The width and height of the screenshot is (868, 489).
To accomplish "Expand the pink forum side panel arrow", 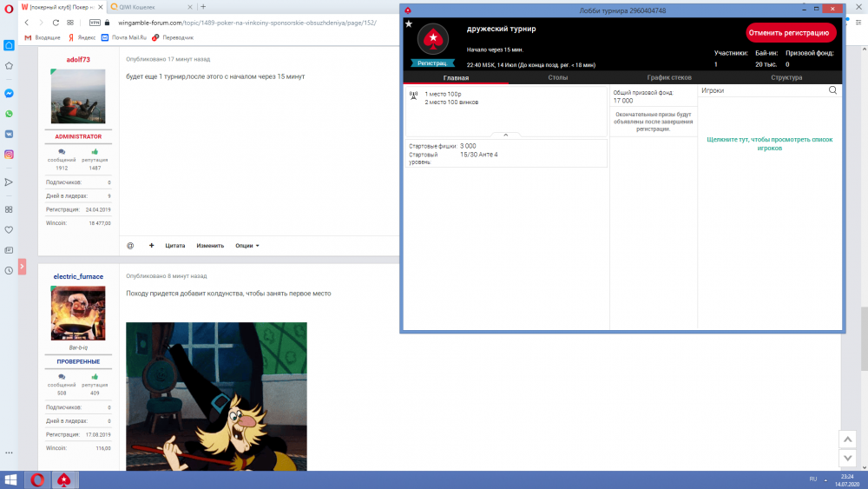I will pos(22,267).
